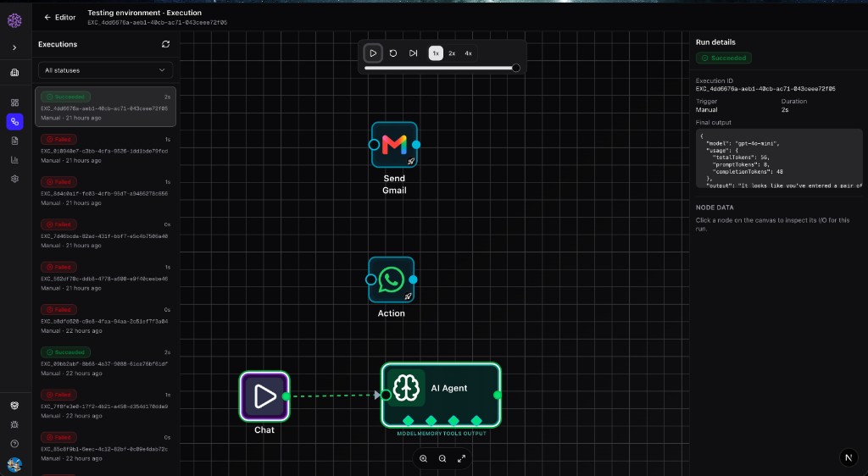Click the dashed connection between Chat and Agent

click(x=332, y=396)
